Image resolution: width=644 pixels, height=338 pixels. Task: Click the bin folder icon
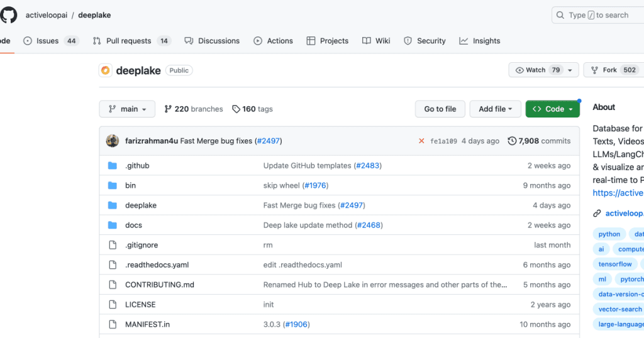(113, 185)
